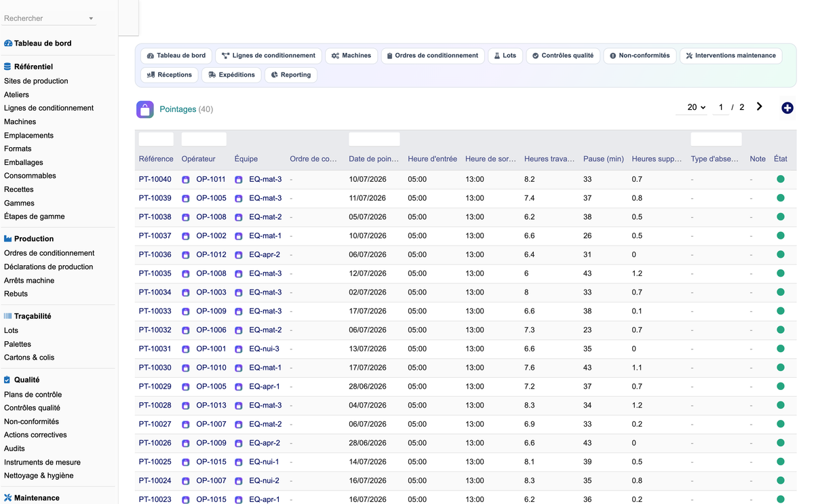Click team icon beside EQ-apr-1 in PT-10029
The image size is (814, 504).
239,387
